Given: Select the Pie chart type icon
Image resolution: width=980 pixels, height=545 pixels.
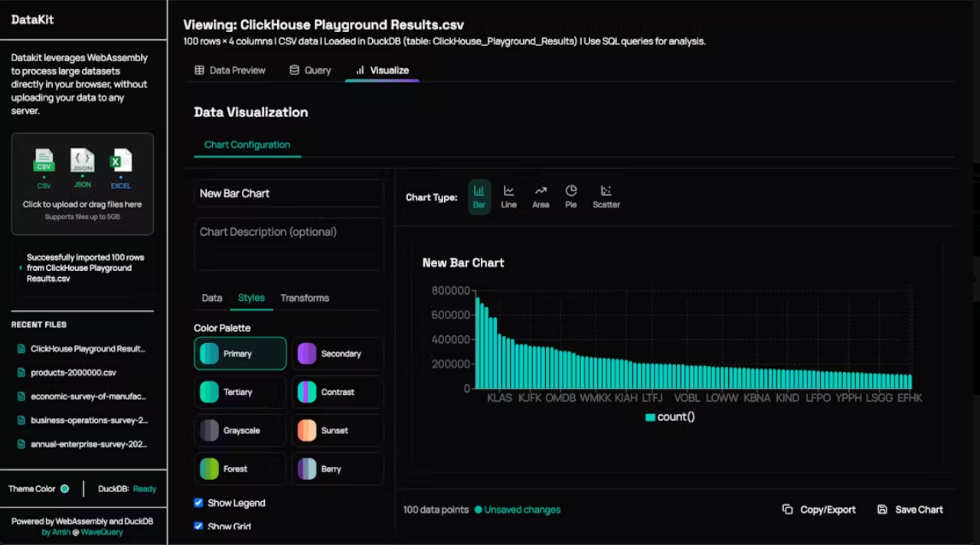Looking at the screenshot, I should tap(571, 191).
